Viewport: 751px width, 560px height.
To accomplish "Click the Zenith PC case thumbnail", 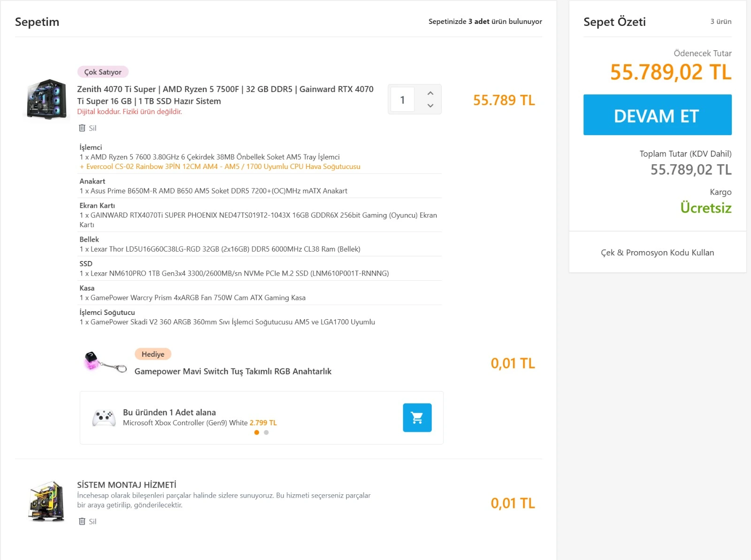I will point(47,99).
